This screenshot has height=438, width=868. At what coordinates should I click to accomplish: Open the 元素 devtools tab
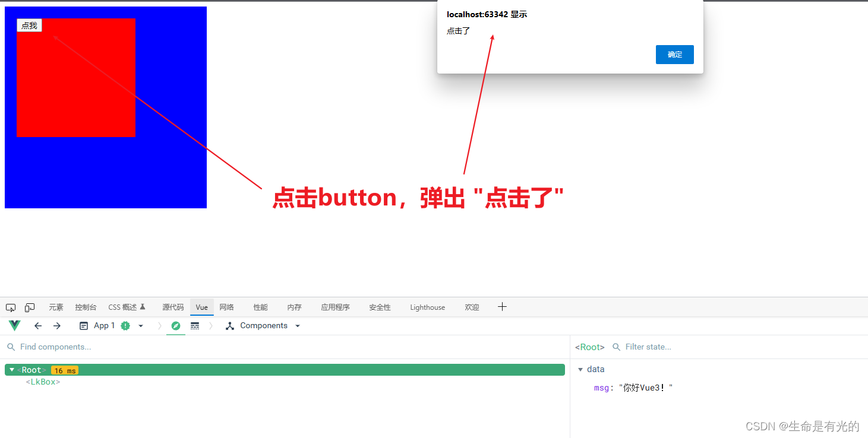point(56,307)
